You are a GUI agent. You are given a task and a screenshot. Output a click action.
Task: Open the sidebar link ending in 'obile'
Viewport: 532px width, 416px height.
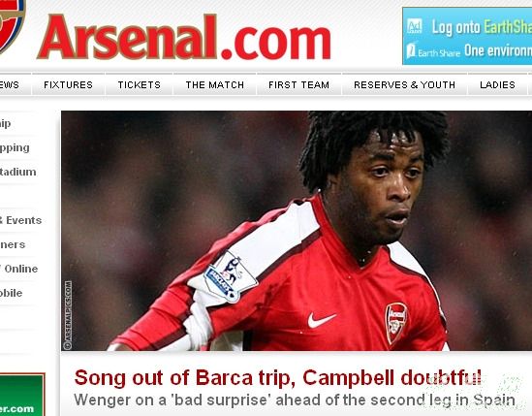click(12, 293)
